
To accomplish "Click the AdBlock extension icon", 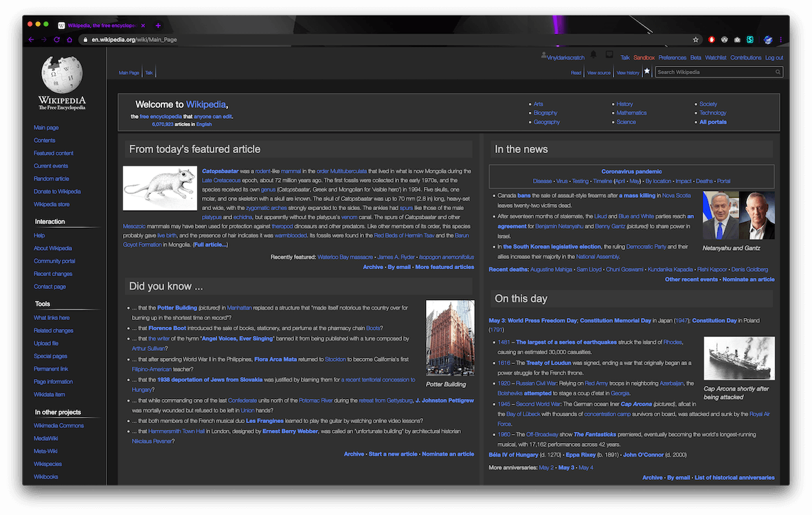I will 711,39.
